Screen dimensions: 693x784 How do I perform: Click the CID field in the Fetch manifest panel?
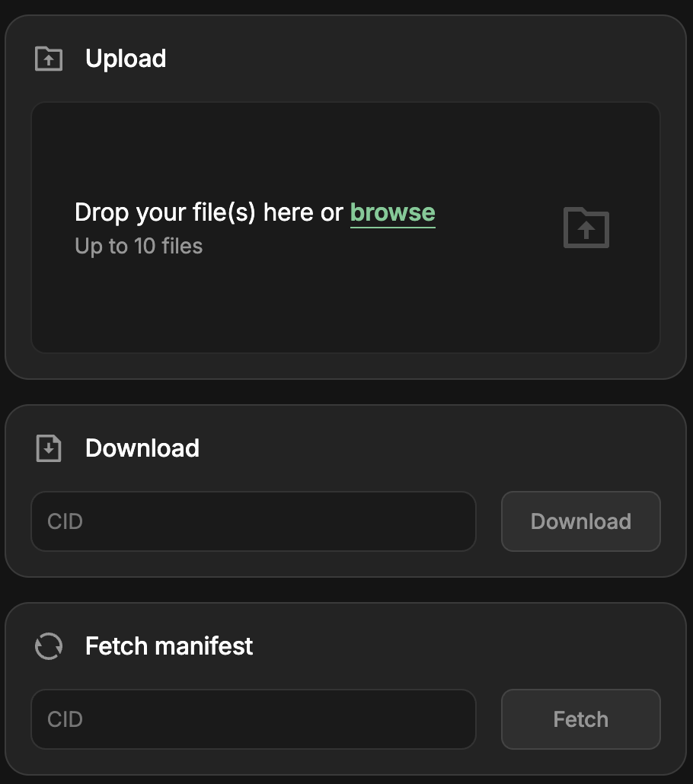coord(254,719)
